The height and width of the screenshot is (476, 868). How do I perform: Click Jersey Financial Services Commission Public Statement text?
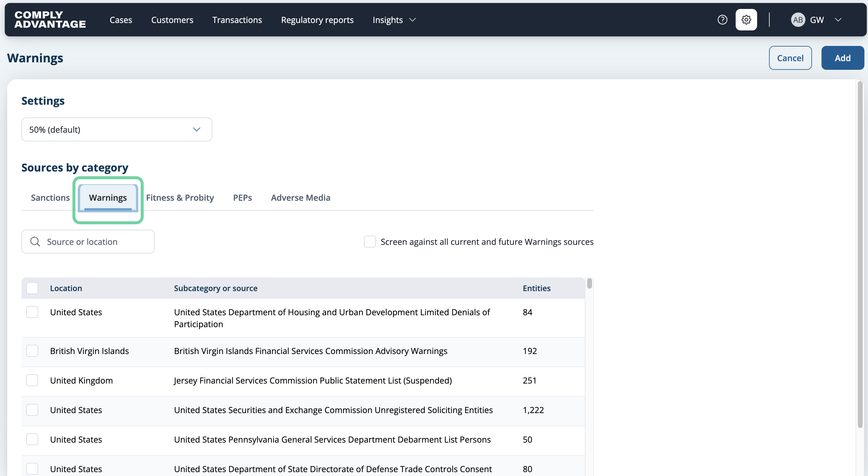(x=313, y=380)
